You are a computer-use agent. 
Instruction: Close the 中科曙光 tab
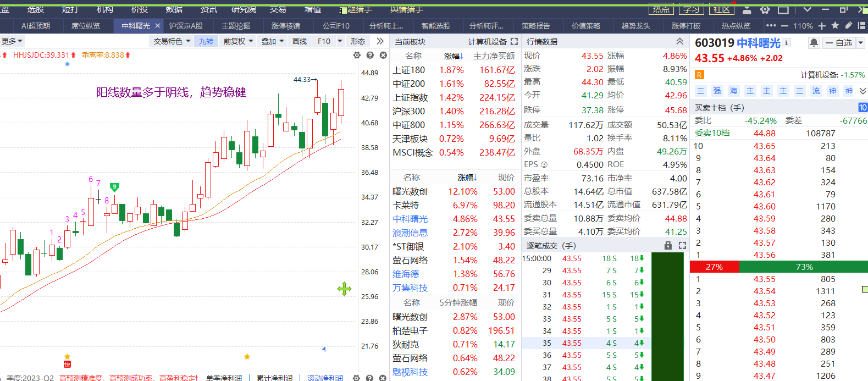coord(158,26)
